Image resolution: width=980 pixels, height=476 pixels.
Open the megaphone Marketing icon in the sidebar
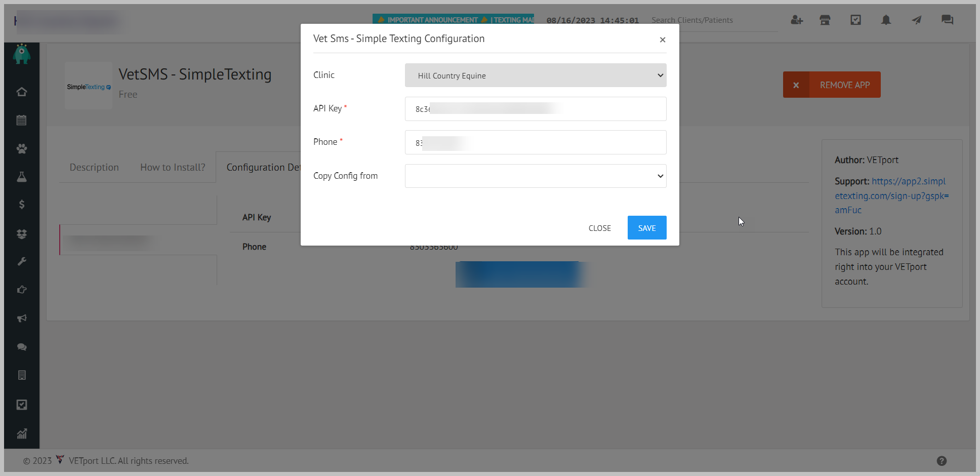point(21,319)
